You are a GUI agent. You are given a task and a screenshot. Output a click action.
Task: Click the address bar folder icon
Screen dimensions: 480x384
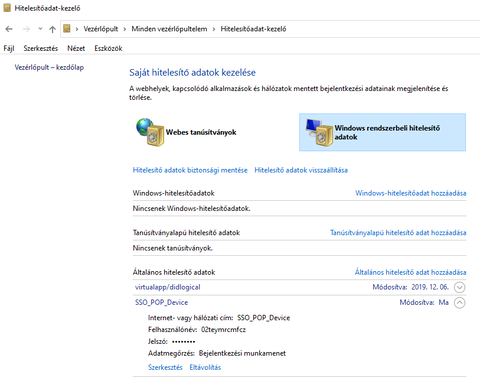(x=67, y=29)
